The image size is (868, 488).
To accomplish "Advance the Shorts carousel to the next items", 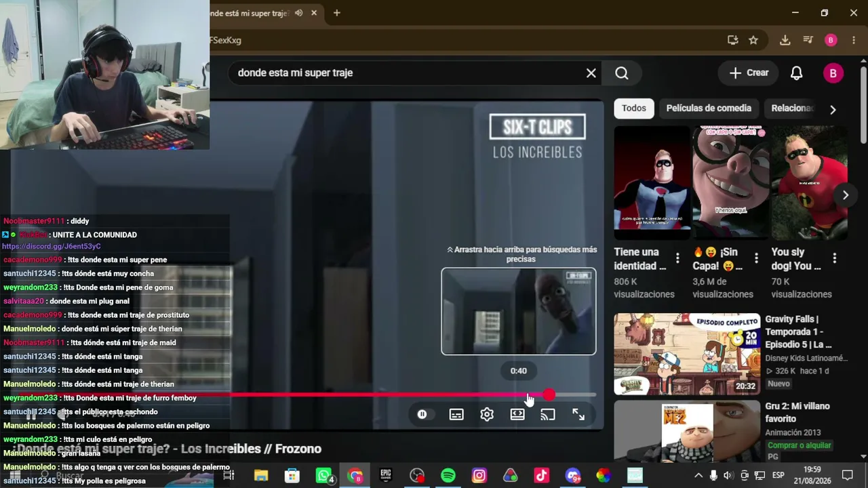I will [x=845, y=195].
